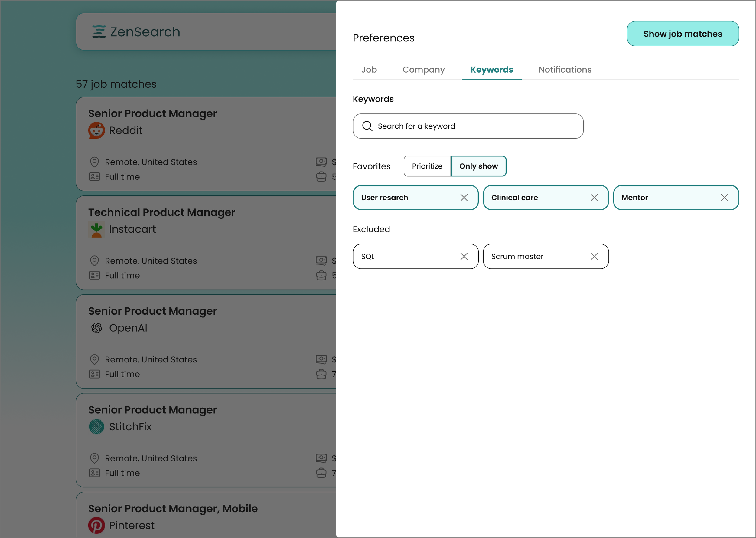This screenshot has width=756, height=538.
Task: Remove the User resarch keyword chip
Action: (464, 198)
